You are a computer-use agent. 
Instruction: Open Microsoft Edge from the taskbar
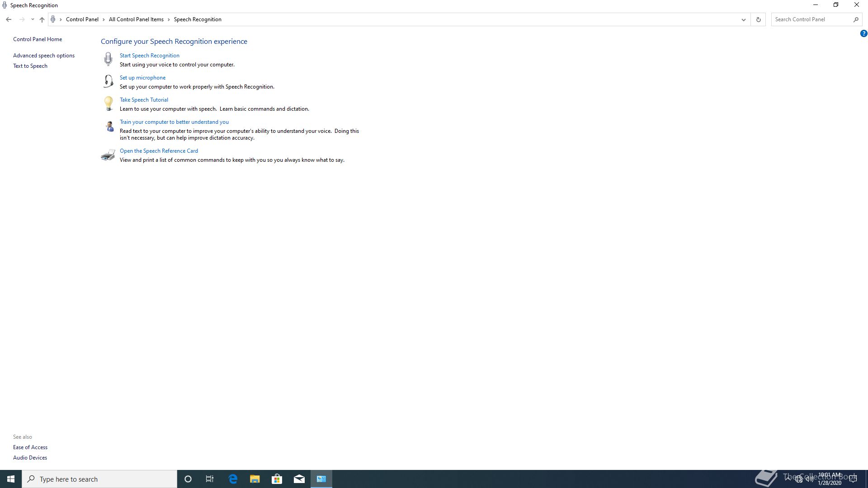tap(233, 479)
